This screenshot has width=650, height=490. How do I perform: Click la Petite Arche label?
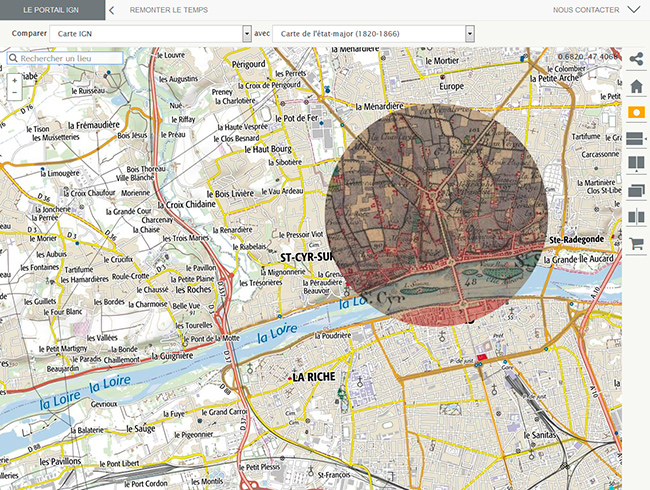[555, 78]
